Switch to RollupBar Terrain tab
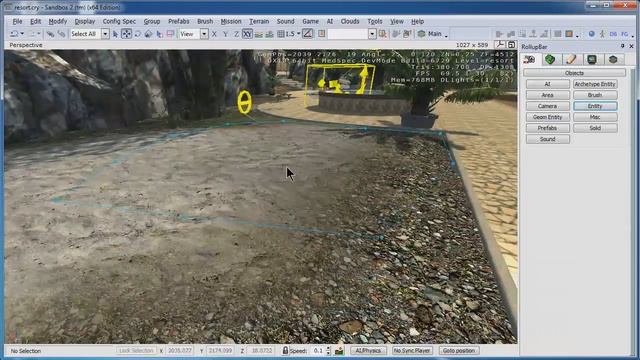Viewport: 640px width, 360px height. coord(550,60)
